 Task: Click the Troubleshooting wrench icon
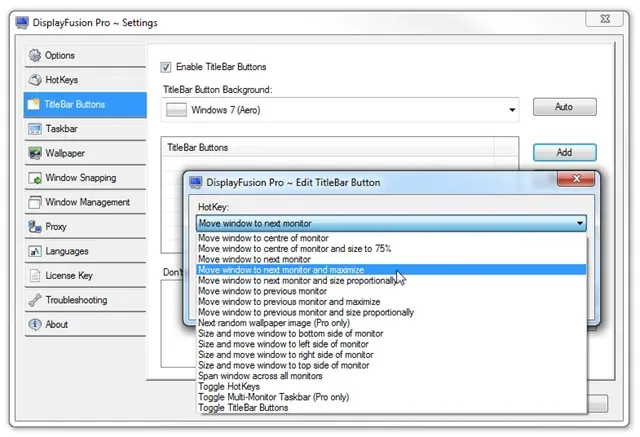pyautogui.click(x=35, y=300)
